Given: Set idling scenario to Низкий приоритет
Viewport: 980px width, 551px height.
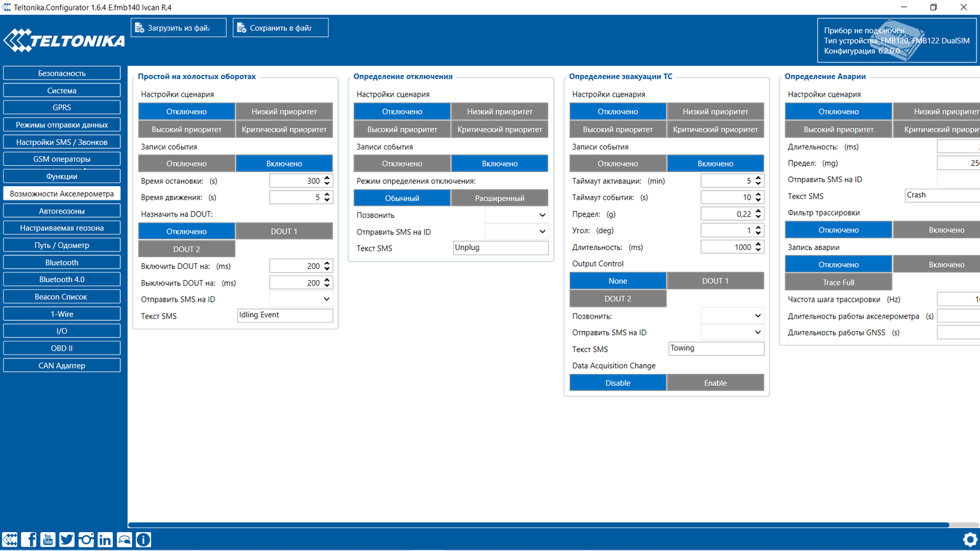Looking at the screenshot, I should coord(284,112).
